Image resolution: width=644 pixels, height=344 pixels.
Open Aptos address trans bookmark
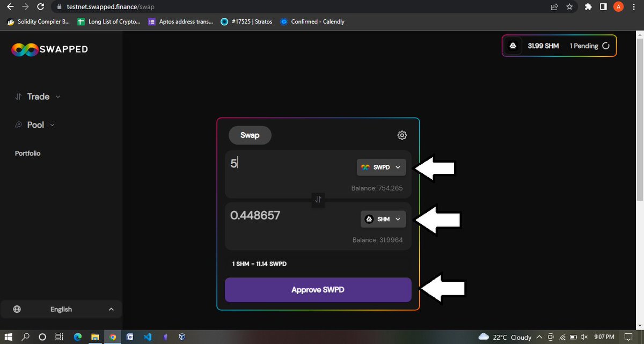(x=180, y=21)
